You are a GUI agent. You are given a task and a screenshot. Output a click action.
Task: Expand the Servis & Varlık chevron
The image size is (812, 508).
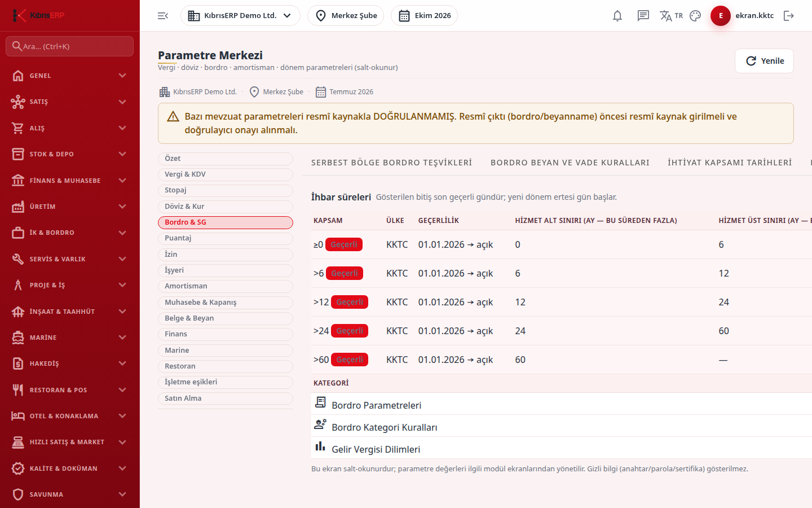click(x=122, y=259)
